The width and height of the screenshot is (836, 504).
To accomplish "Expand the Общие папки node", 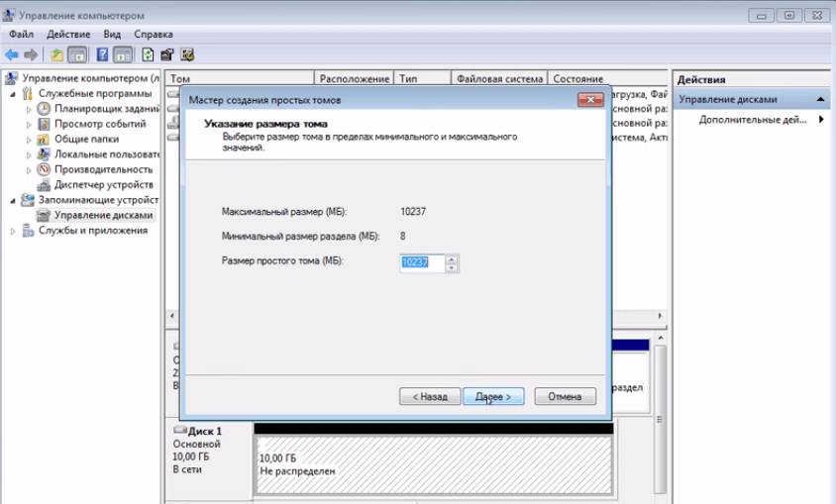I will coord(29,140).
